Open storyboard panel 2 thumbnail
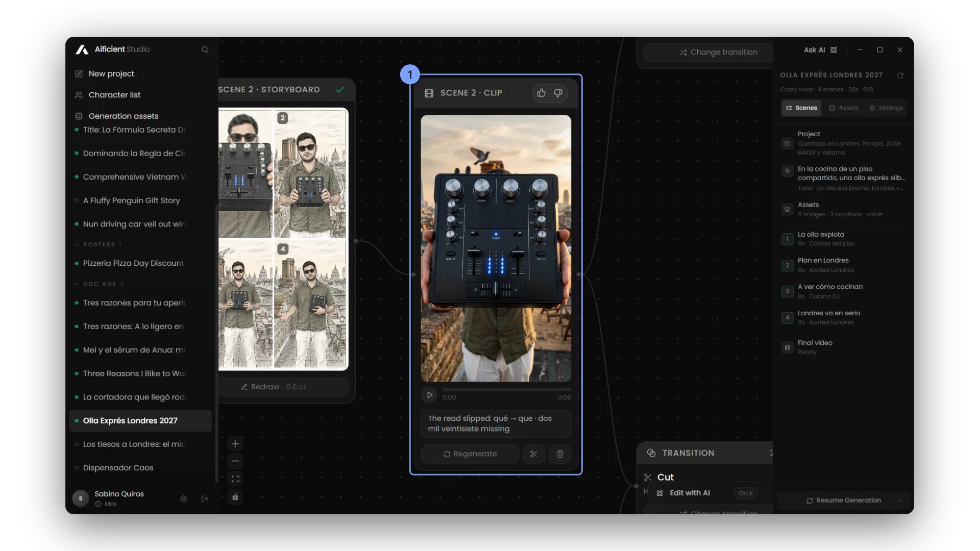The width and height of the screenshot is (980, 551). tap(310, 173)
